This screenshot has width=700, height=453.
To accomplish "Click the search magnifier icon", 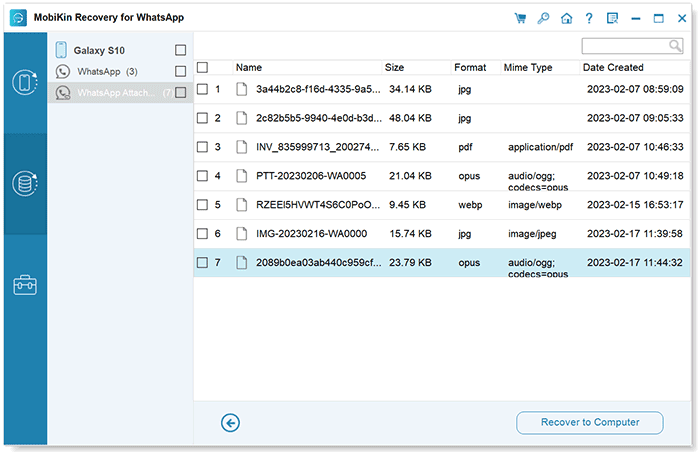I will [x=675, y=46].
